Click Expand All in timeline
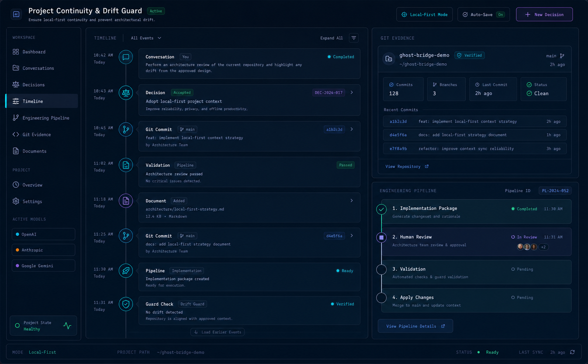Viewport: 588px width, 364px height. click(x=331, y=38)
